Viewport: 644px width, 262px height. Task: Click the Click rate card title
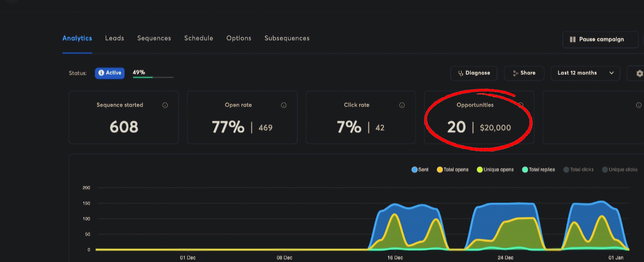pyautogui.click(x=356, y=105)
